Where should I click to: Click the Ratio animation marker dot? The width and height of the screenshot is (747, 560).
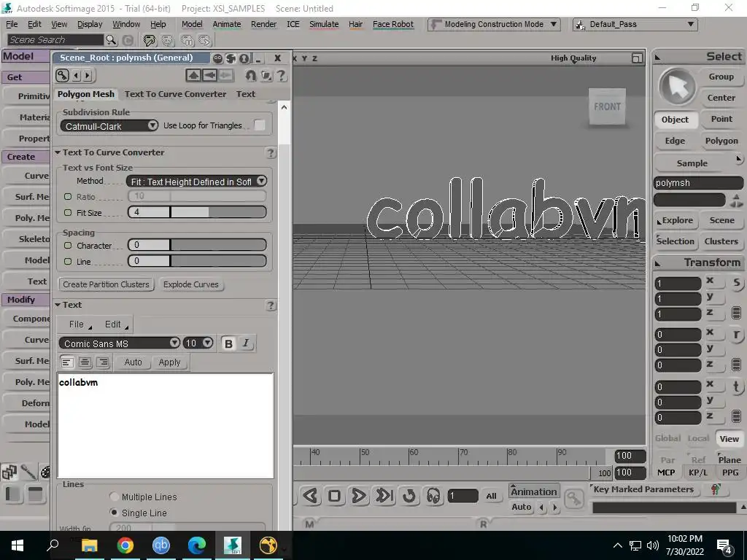(68, 197)
